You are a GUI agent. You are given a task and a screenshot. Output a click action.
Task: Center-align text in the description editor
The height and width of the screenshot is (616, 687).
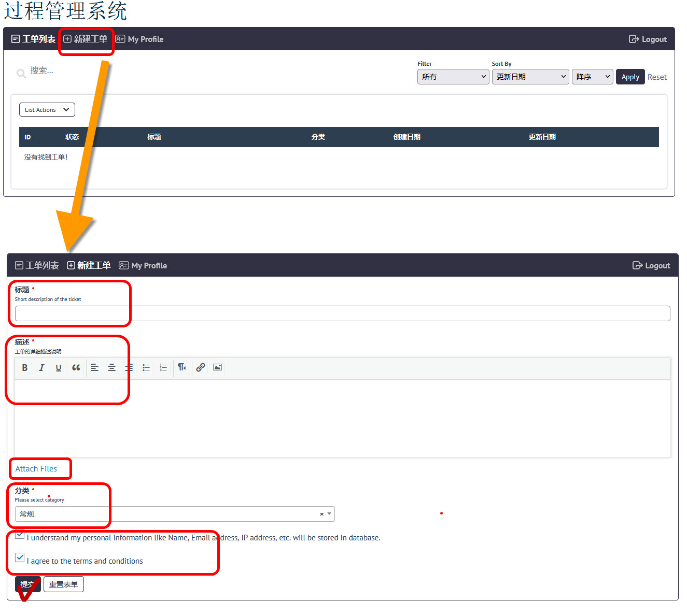pos(111,368)
